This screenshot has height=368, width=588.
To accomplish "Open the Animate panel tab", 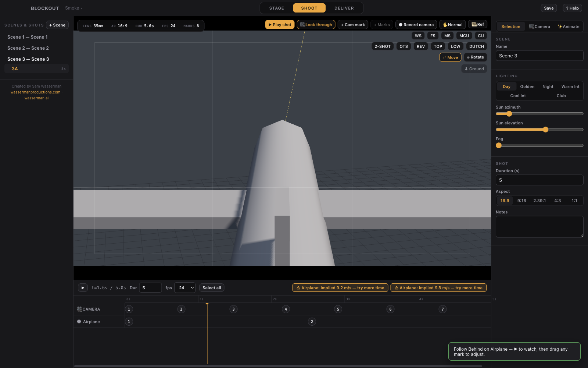I will pos(569,26).
